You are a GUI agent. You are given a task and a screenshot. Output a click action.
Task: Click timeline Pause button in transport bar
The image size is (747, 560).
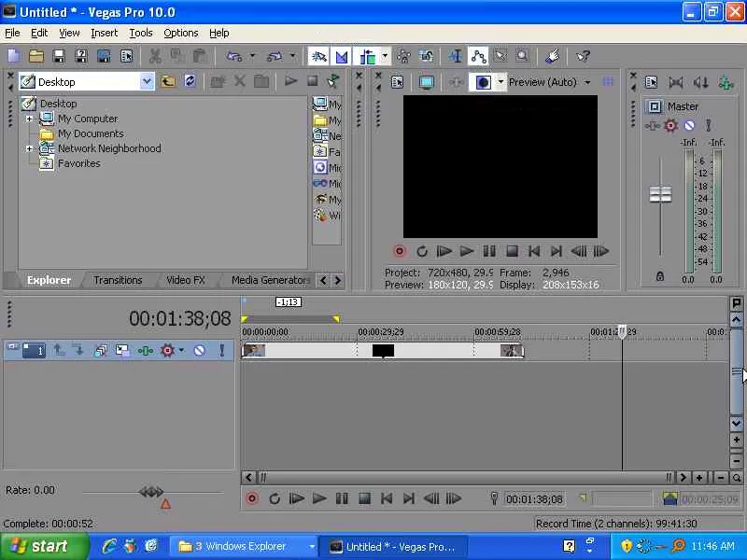(342, 498)
